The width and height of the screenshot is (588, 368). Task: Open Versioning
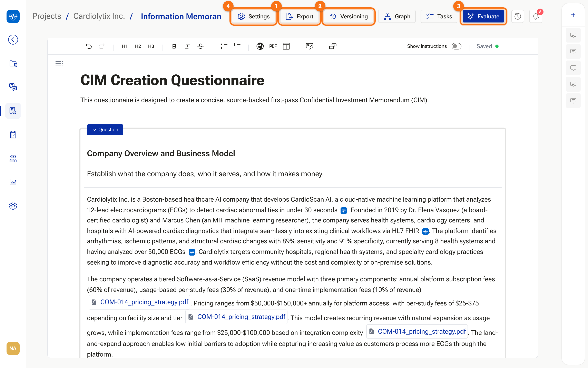coord(349,16)
